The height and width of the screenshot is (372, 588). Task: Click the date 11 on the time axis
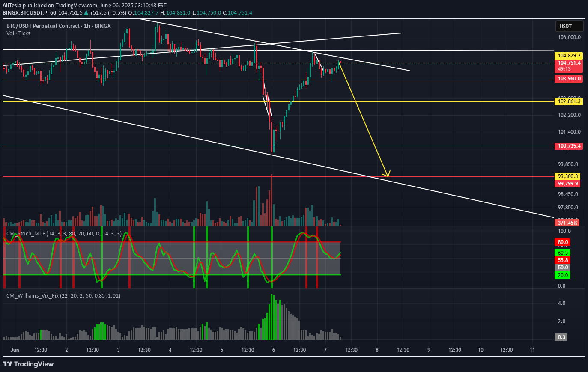[532, 350]
